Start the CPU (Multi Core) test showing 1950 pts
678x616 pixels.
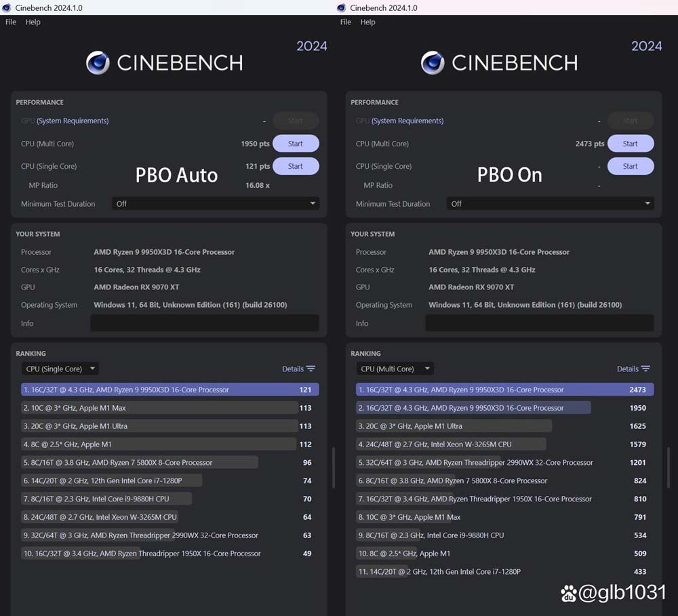(296, 144)
